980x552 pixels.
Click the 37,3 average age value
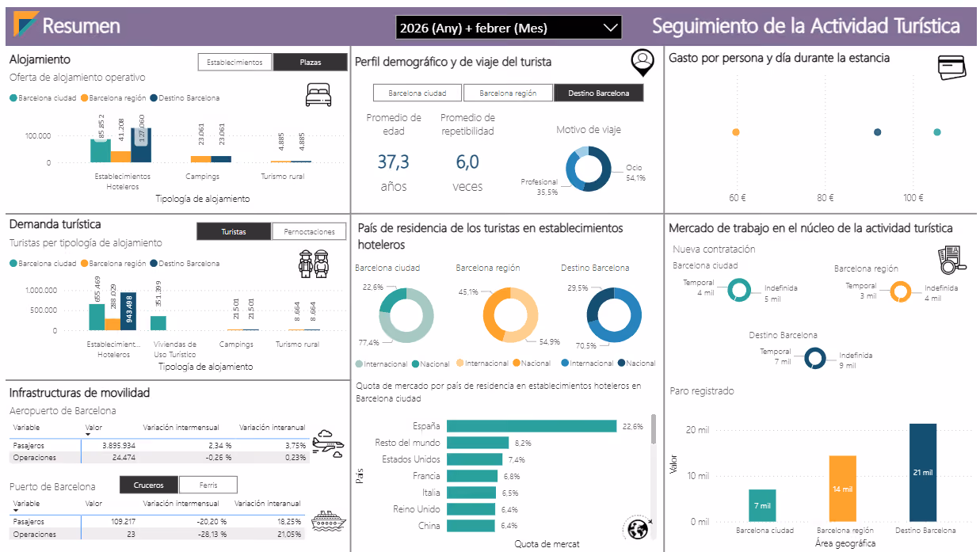[x=393, y=162]
